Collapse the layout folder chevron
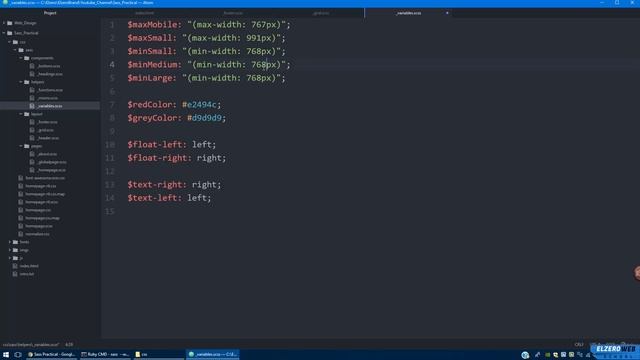This screenshot has height=360, width=640. pos(21,114)
